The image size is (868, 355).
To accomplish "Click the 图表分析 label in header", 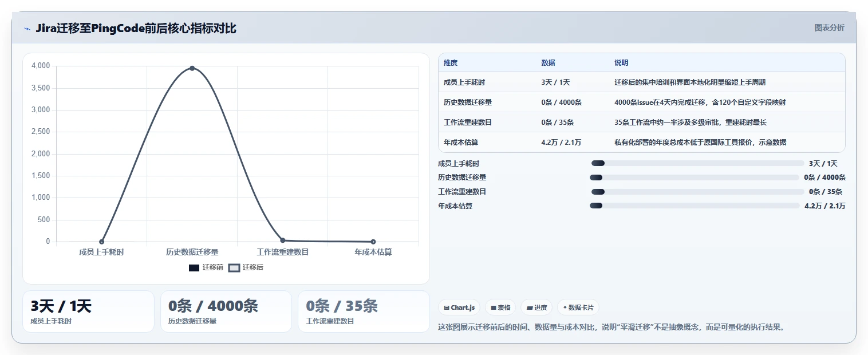I will point(829,27).
